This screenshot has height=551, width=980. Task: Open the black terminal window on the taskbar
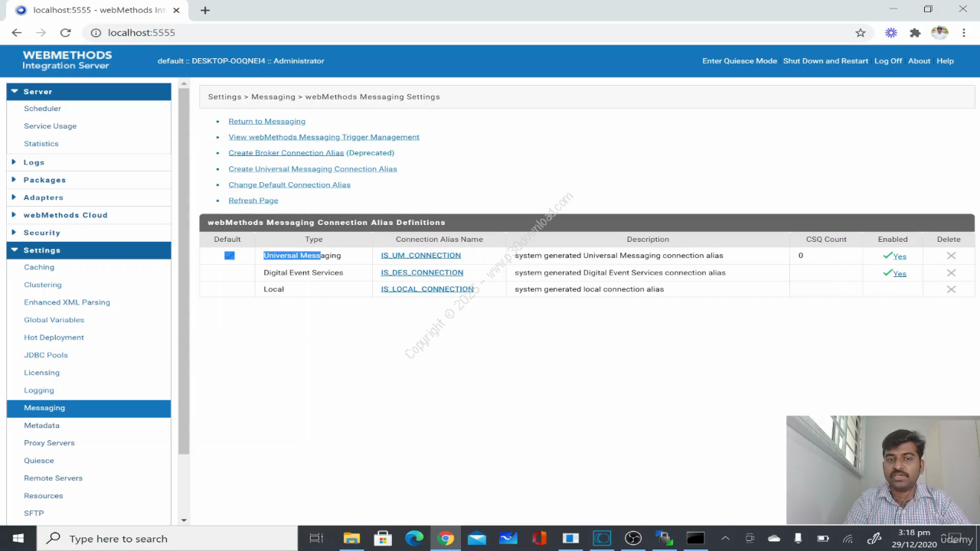(695, 539)
